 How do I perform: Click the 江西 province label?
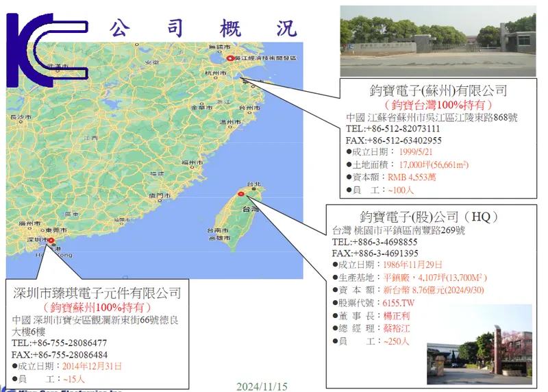point(91,138)
